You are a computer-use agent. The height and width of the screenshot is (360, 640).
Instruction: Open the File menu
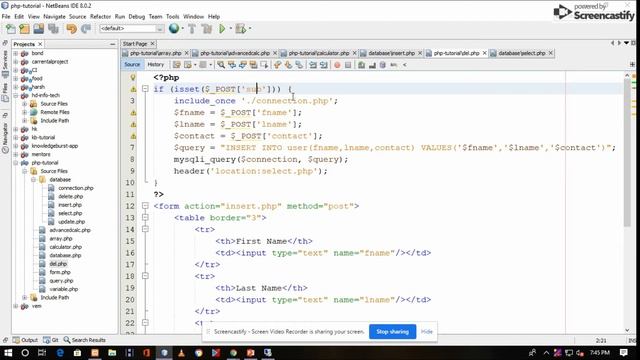point(6,17)
